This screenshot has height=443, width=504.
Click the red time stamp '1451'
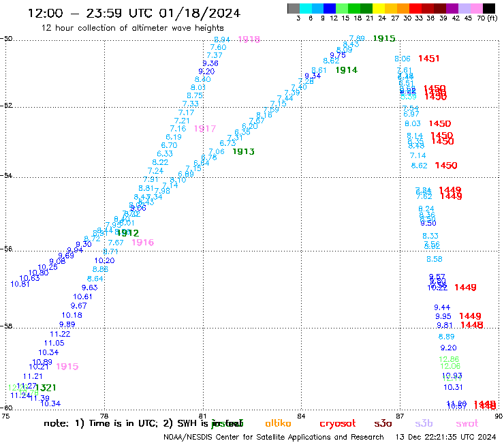coord(429,59)
